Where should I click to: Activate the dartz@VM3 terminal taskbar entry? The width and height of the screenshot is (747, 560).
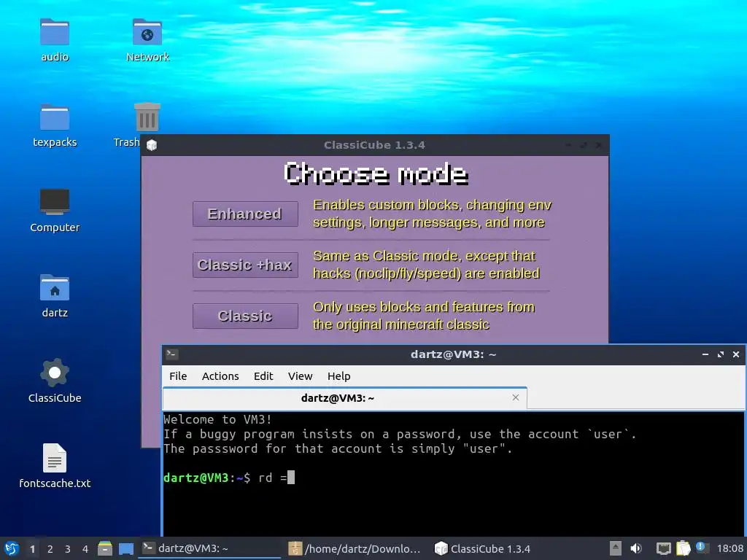point(209,548)
